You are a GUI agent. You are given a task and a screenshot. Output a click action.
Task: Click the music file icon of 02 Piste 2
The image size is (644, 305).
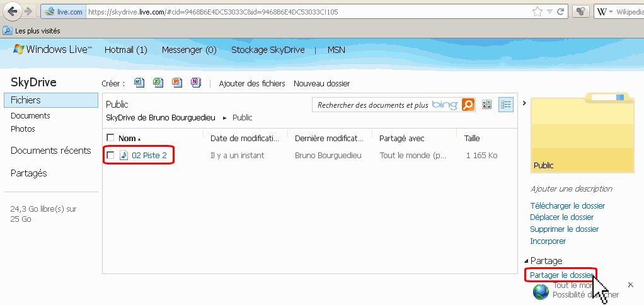click(x=124, y=155)
